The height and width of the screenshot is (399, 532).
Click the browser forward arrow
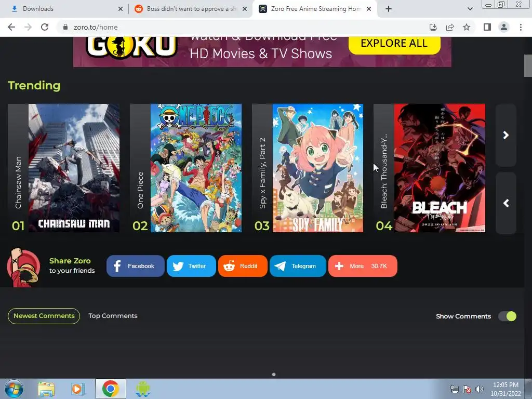click(28, 27)
